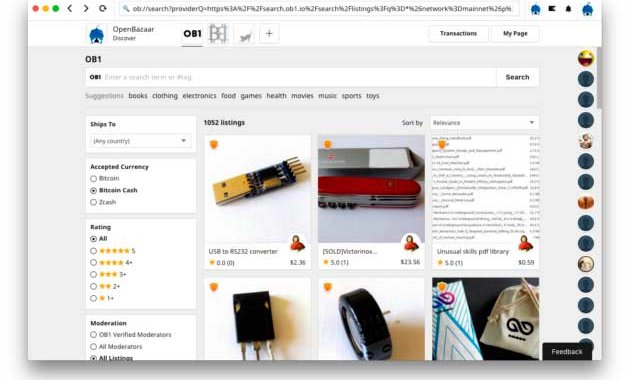Click the verified badge on Victorinox listing
The image size is (628, 380).
coord(328,145)
